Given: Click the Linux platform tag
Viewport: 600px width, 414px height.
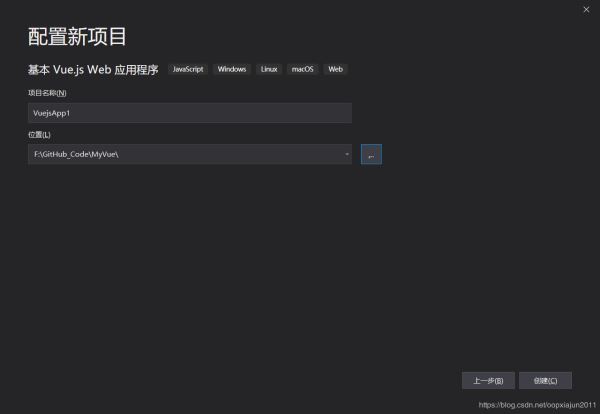Looking at the screenshot, I should 269,69.
